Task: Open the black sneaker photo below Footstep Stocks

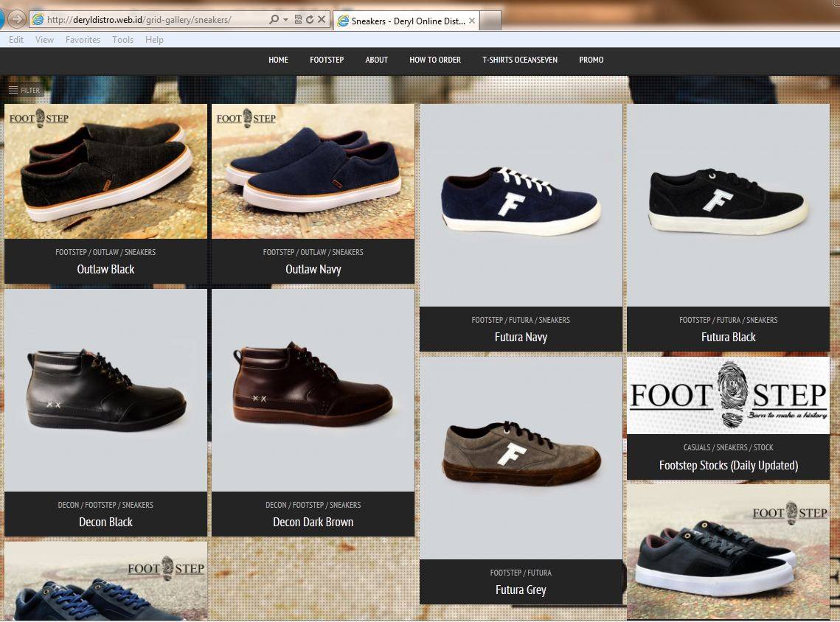Action: coord(728,552)
